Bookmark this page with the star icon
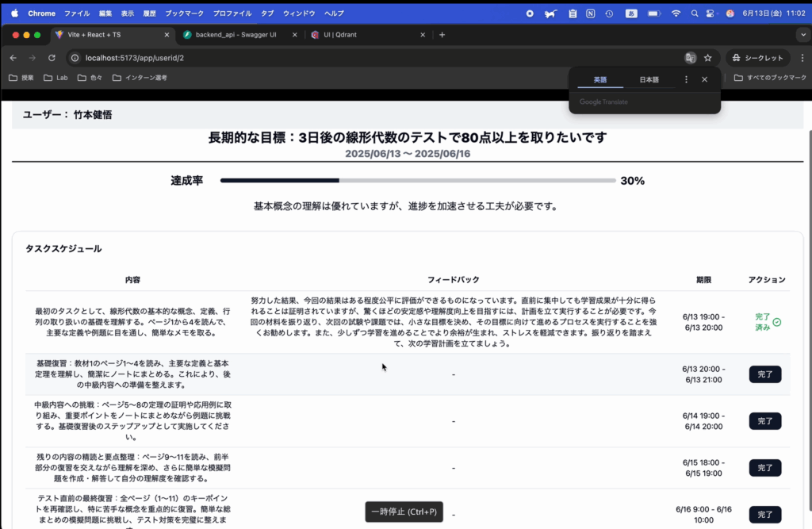 707,58
